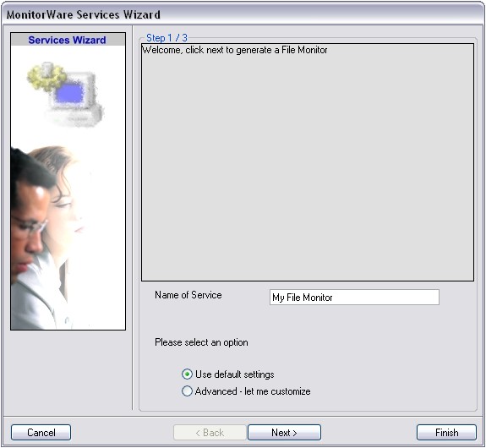486x448 pixels.
Task: Click the blue Services Wizard sidebar header
Action: click(68, 40)
